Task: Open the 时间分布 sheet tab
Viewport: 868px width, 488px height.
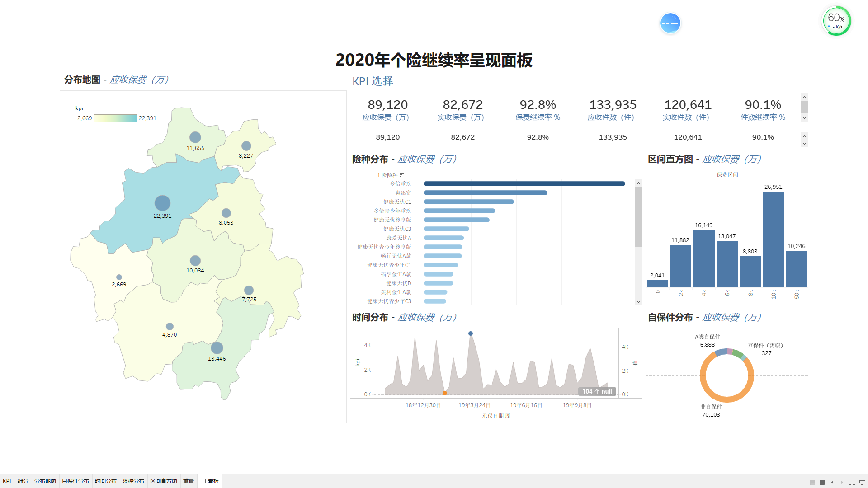Action: (x=106, y=481)
